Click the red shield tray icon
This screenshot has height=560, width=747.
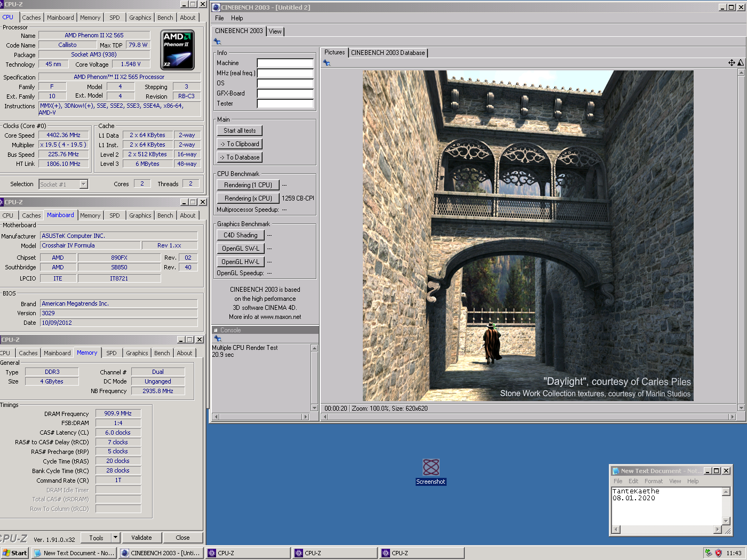[x=718, y=553]
